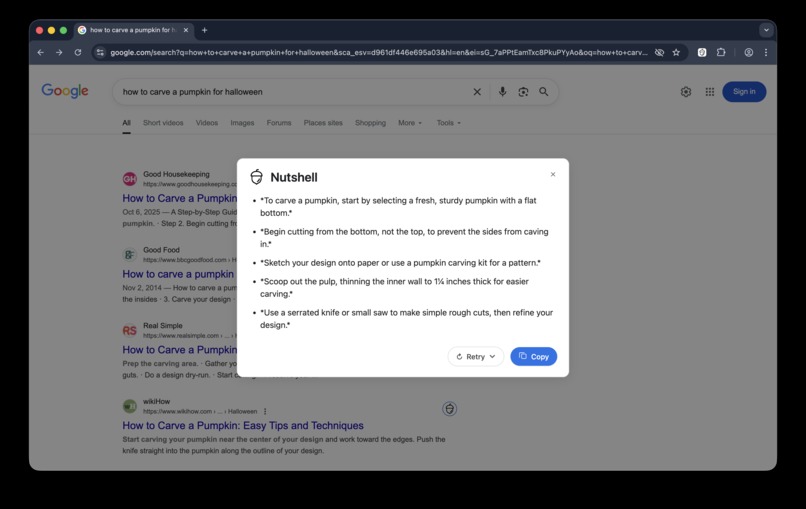Bookmark this page with the star
806x509 pixels.
pyautogui.click(x=676, y=52)
